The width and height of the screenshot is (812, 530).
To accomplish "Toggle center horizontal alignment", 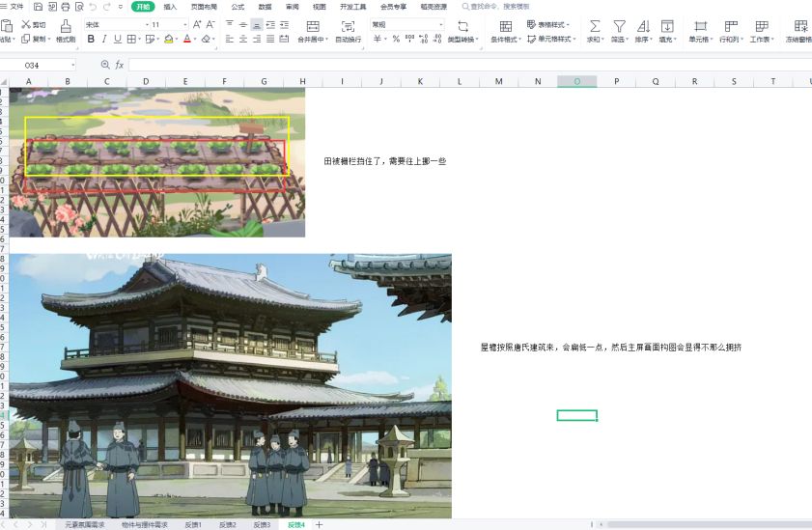I will pos(243,40).
